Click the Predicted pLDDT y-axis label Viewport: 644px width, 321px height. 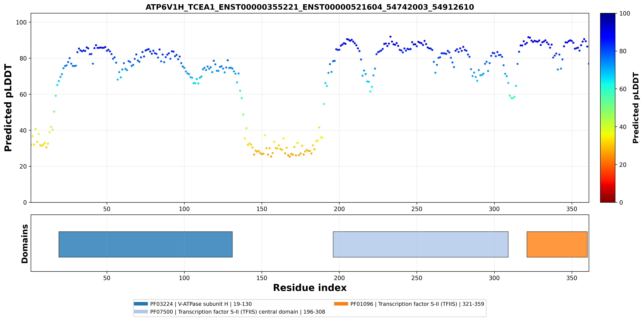point(8,108)
